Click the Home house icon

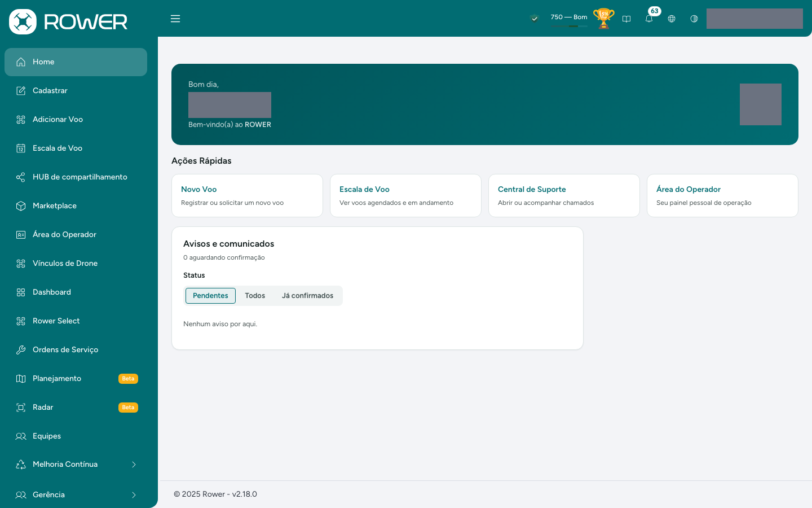click(x=21, y=62)
